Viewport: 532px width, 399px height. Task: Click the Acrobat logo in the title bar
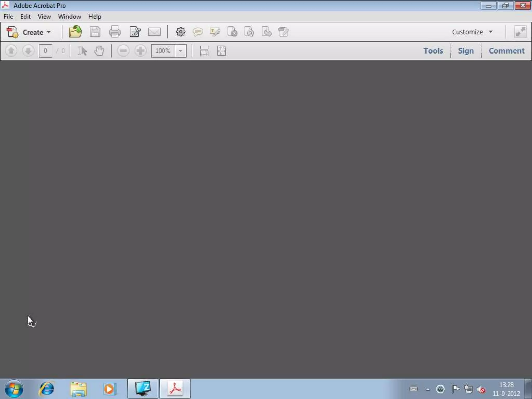5,5
